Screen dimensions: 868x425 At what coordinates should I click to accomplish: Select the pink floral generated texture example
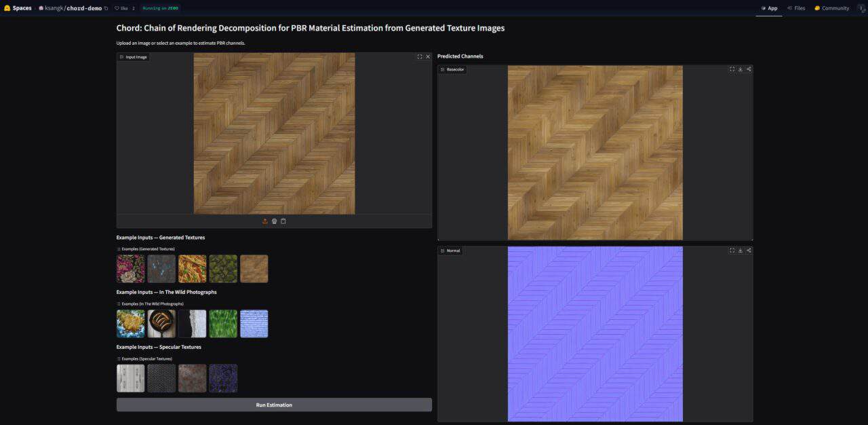(130, 269)
